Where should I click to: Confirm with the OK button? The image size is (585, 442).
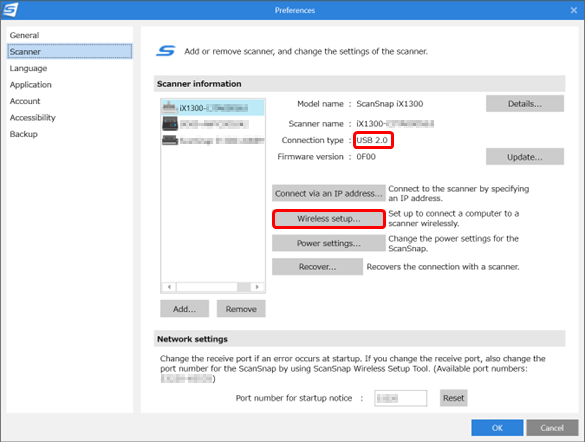pos(497,427)
